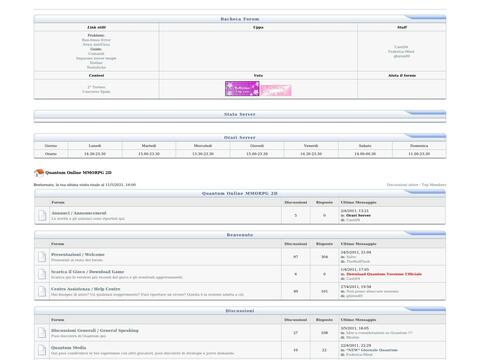Click the Discussioni category header
The height and width of the screenshot is (360, 480).
[240, 311]
